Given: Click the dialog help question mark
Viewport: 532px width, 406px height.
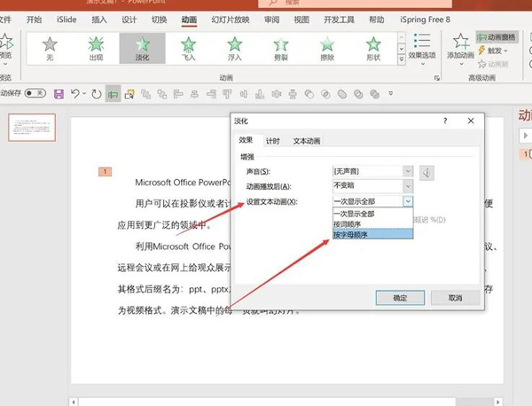Looking at the screenshot, I should click(445, 121).
